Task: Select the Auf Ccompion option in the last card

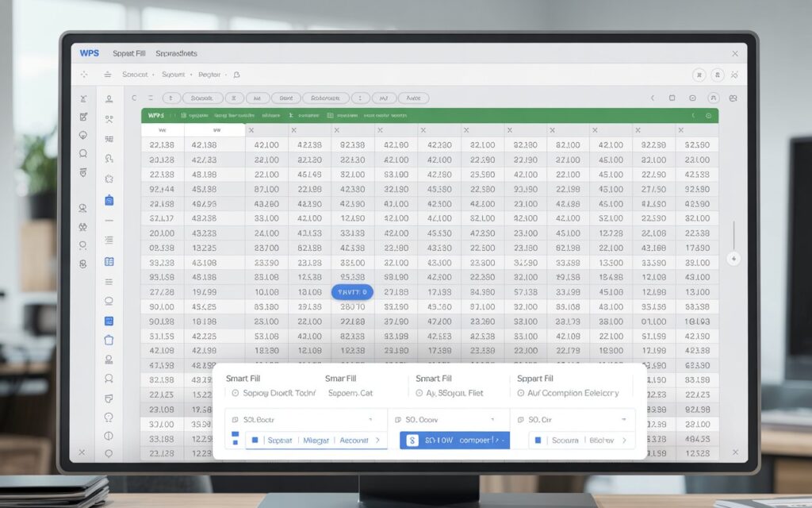Action: 569,393
